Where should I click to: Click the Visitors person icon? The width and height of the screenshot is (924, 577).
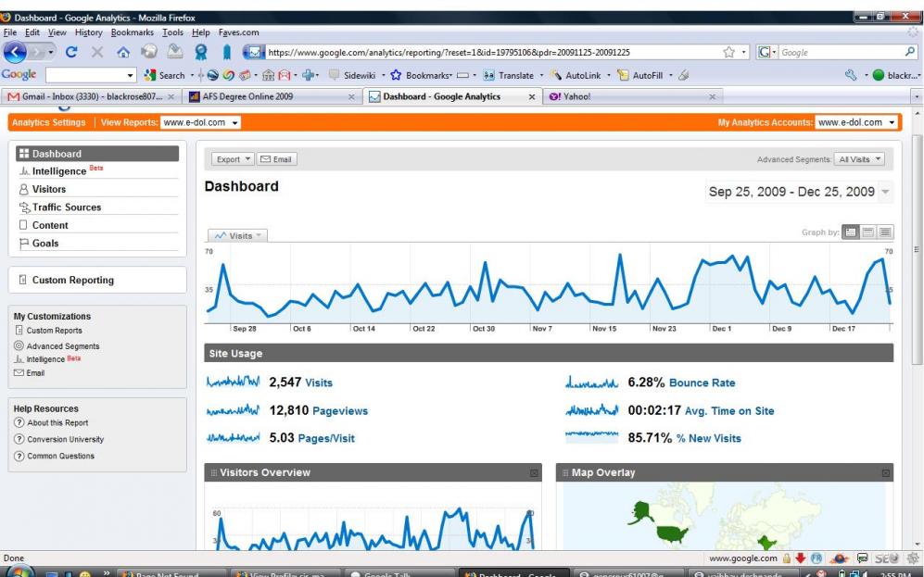[x=23, y=190]
